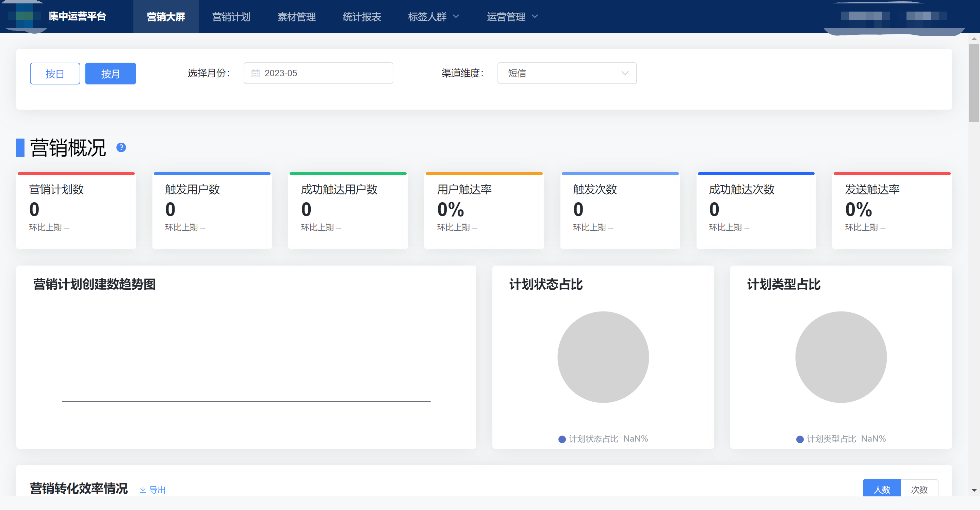Click the platform logo at top left
Image resolution: width=980 pixels, height=510 pixels.
coord(25,16)
